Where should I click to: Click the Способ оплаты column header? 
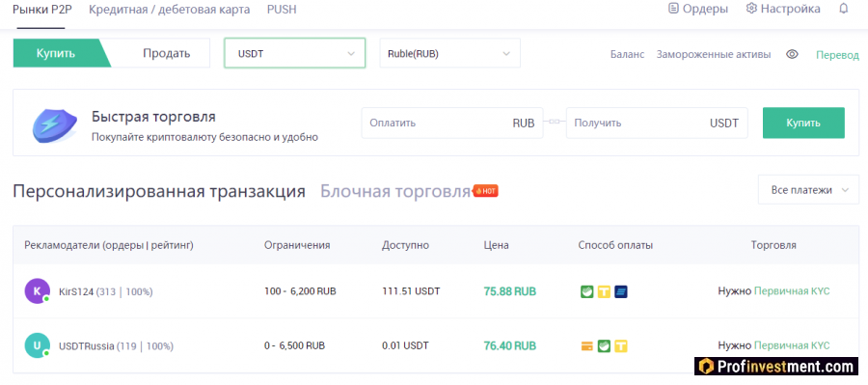(x=615, y=245)
